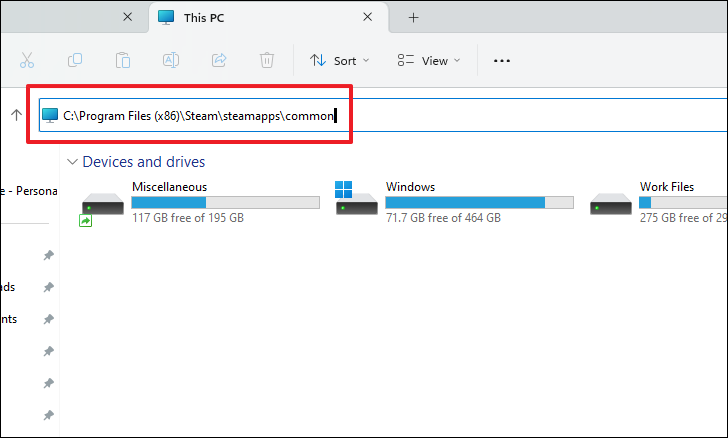Click the Share icon
Screen dimensions: 728x438
pos(219,60)
